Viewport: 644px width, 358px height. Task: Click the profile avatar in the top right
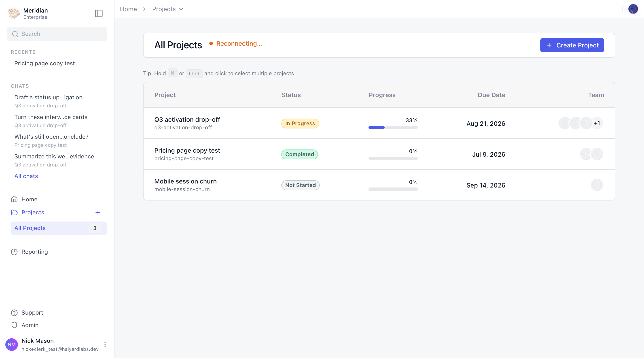[633, 9]
